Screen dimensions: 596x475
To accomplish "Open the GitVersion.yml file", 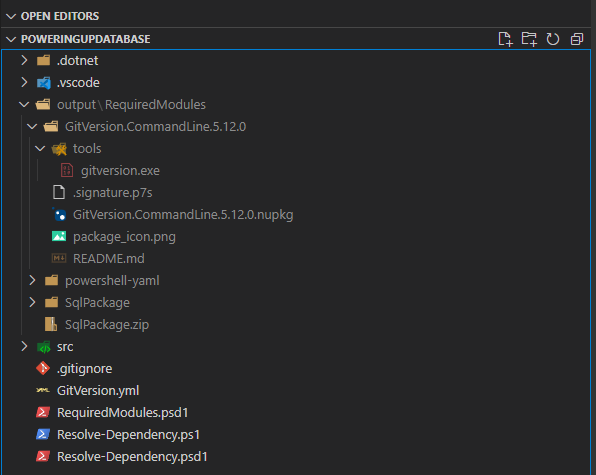I will (x=98, y=390).
